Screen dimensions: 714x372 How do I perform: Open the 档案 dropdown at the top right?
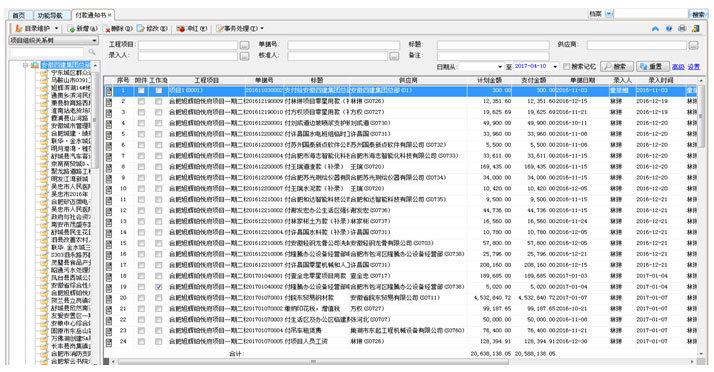pos(609,14)
